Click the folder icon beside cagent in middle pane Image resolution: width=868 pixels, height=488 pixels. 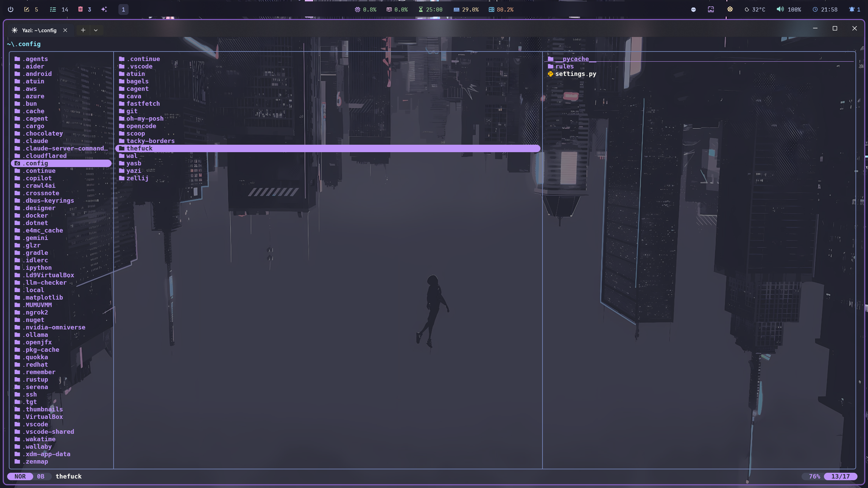click(122, 89)
